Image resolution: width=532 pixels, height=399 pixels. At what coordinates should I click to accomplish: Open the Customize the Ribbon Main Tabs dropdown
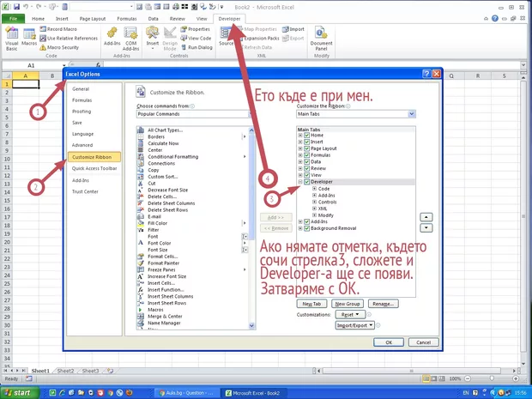[355, 113]
